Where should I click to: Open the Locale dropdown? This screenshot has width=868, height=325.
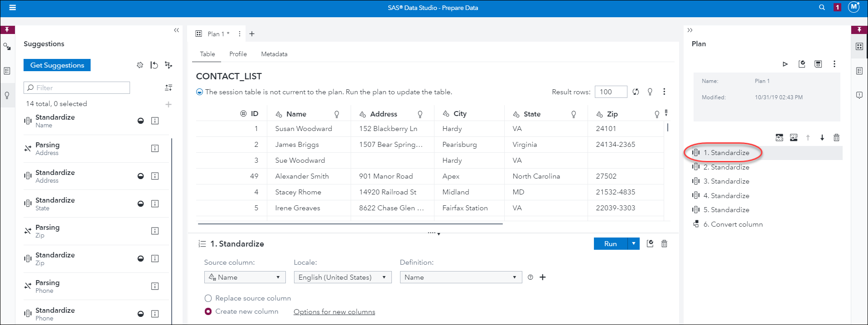342,277
